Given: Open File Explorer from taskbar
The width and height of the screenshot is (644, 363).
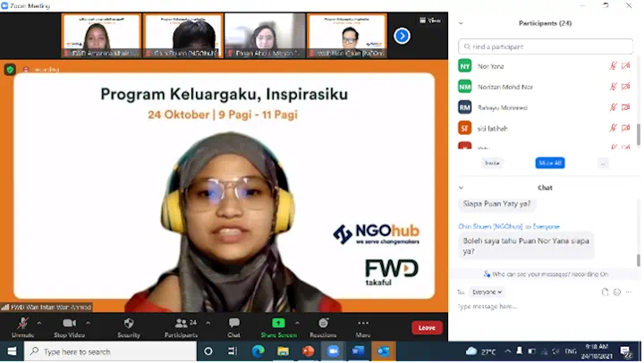Looking at the screenshot, I should pos(283,351).
